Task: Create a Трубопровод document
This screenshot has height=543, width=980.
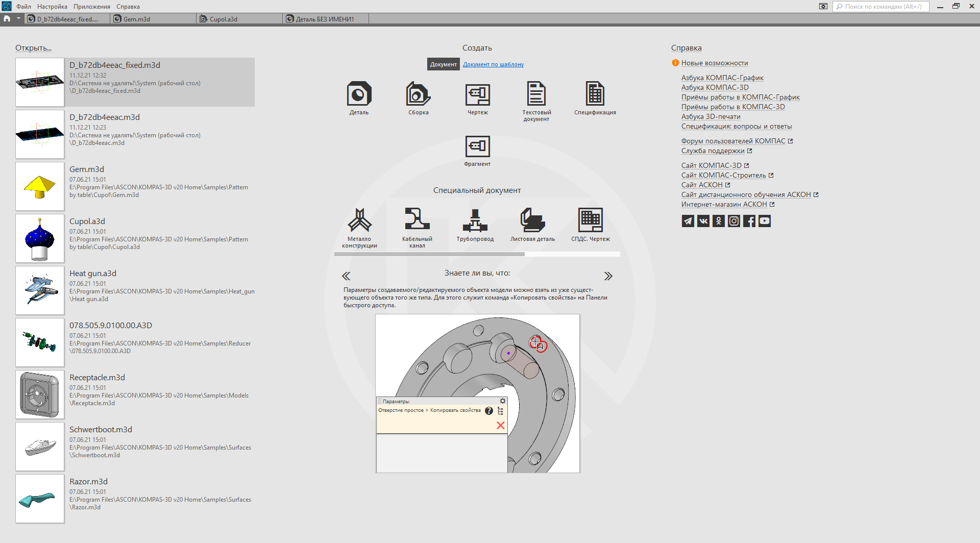Action: [475, 225]
